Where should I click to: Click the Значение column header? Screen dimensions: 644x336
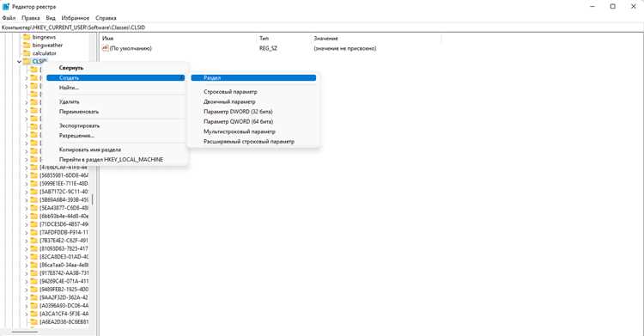[x=376, y=39]
